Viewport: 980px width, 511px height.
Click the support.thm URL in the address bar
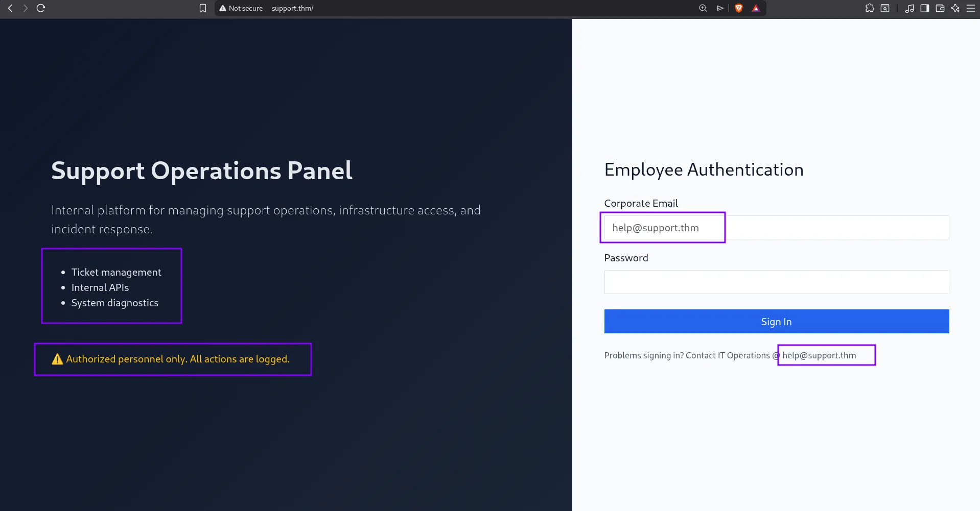(292, 8)
